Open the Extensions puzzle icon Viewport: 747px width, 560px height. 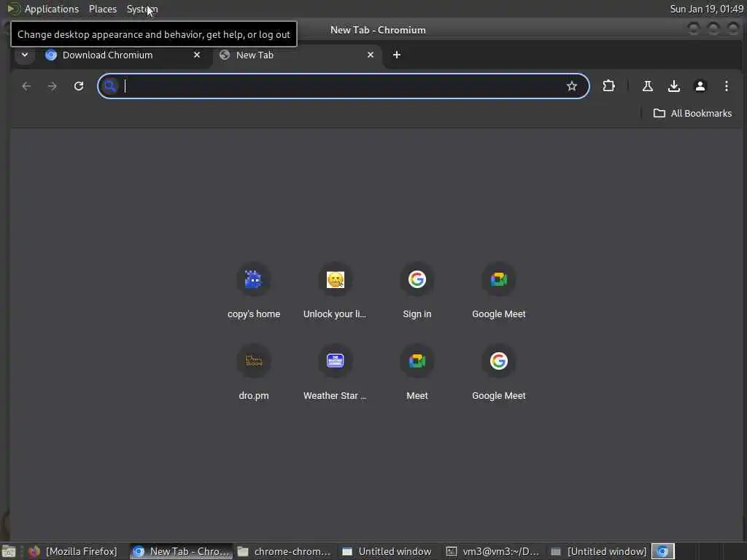pyautogui.click(x=608, y=86)
